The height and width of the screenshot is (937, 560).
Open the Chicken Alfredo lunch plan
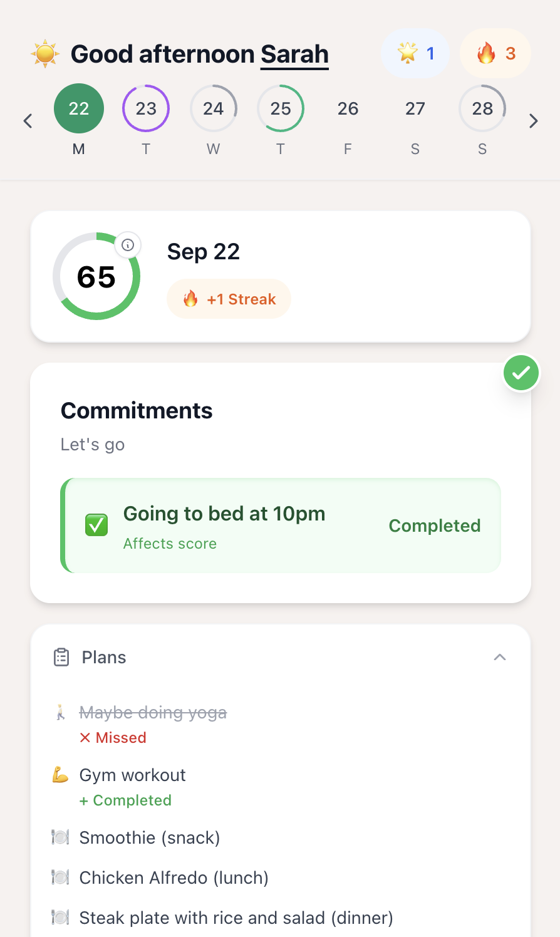coord(174,877)
